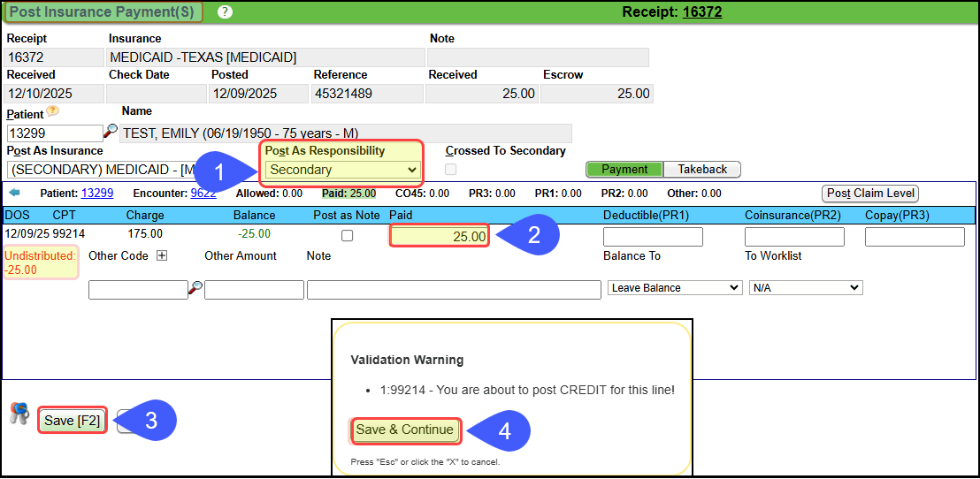Click the blue back arrow icon
This screenshot has height=479, width=980.
pyautogui.click(x=14, y=193)
